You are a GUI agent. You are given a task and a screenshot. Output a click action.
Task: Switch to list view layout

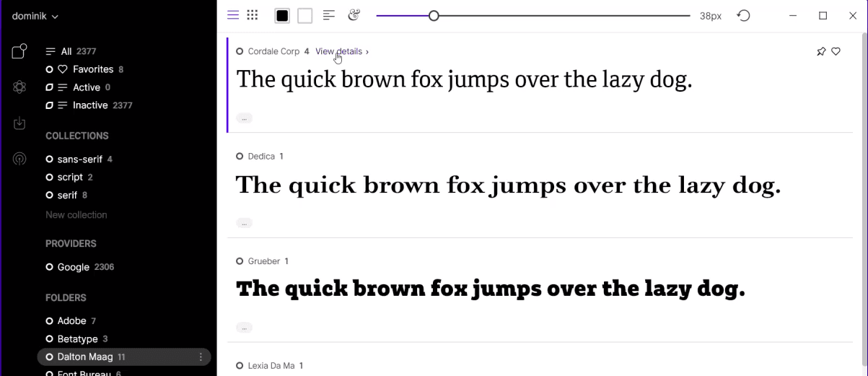pos(233,15)
